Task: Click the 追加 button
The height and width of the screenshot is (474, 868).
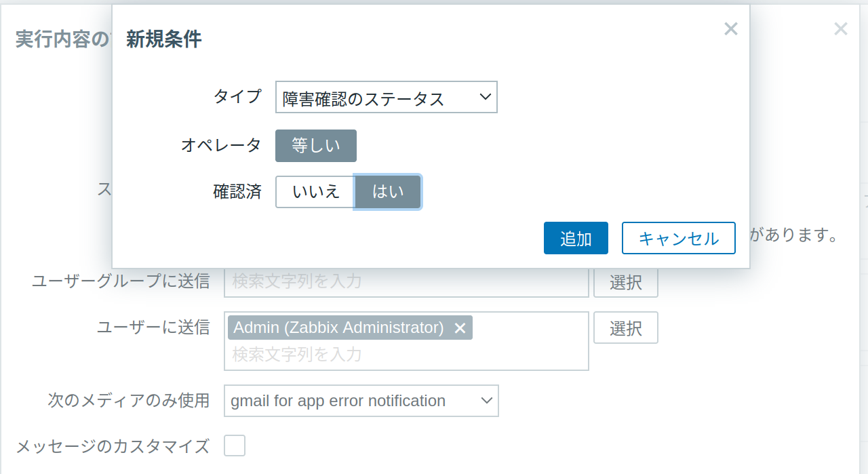Action: click(x=576, y=238)
